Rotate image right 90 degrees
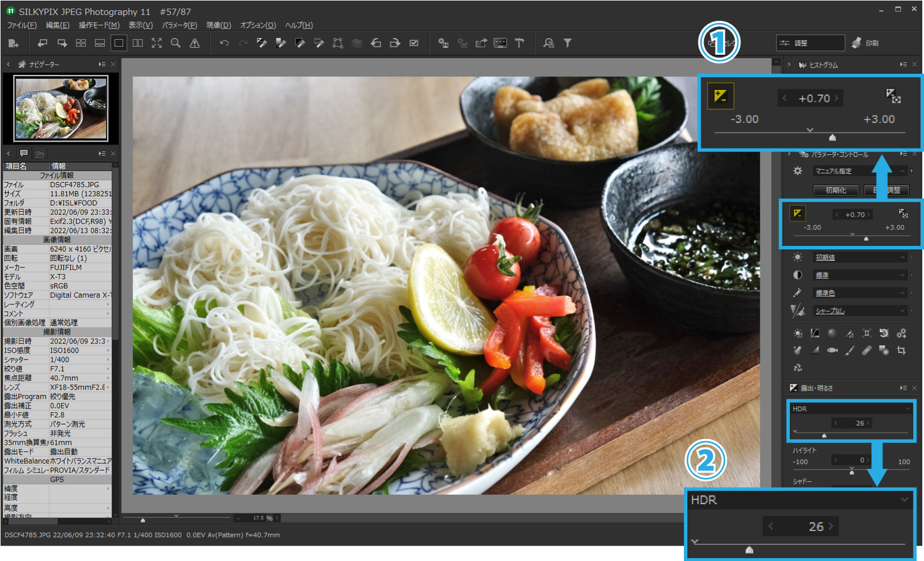924x561 pixels. (x=395, y=43)
